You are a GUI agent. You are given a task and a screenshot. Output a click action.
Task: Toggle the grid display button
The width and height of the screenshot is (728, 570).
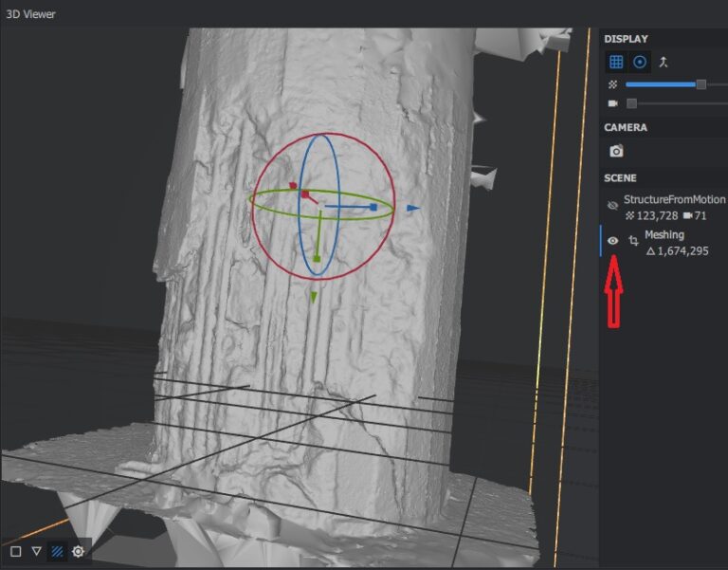(x=616, y=62)
